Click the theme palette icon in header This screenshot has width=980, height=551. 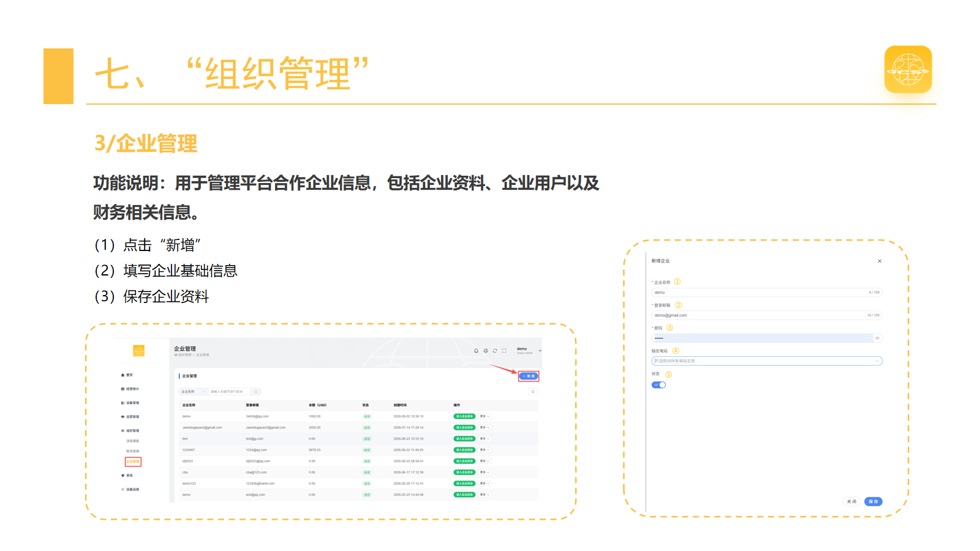[x=486, y=351]
